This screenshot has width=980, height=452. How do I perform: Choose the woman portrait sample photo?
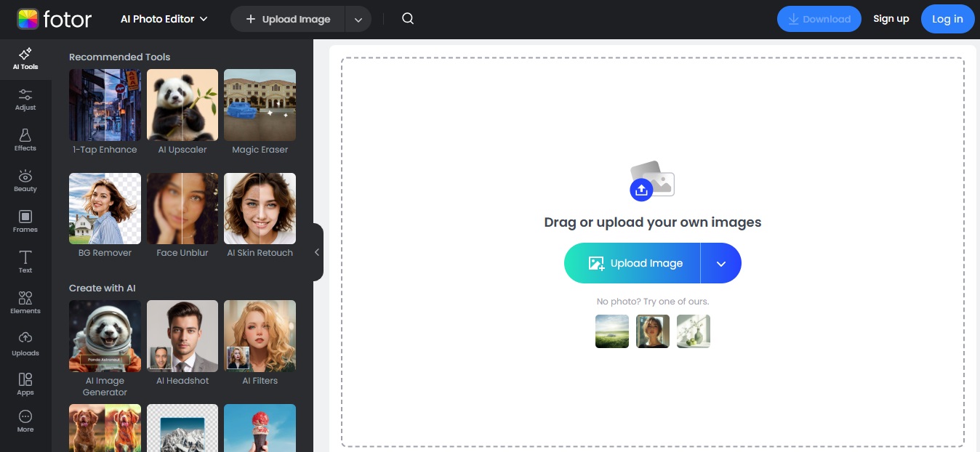point(653,331)
